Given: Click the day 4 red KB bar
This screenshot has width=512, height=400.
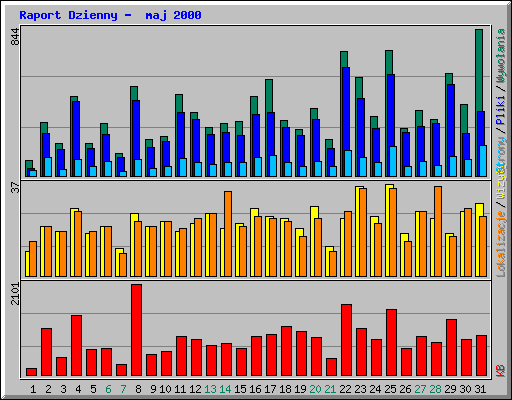Looking at the screenshot, I should [76, 346].
